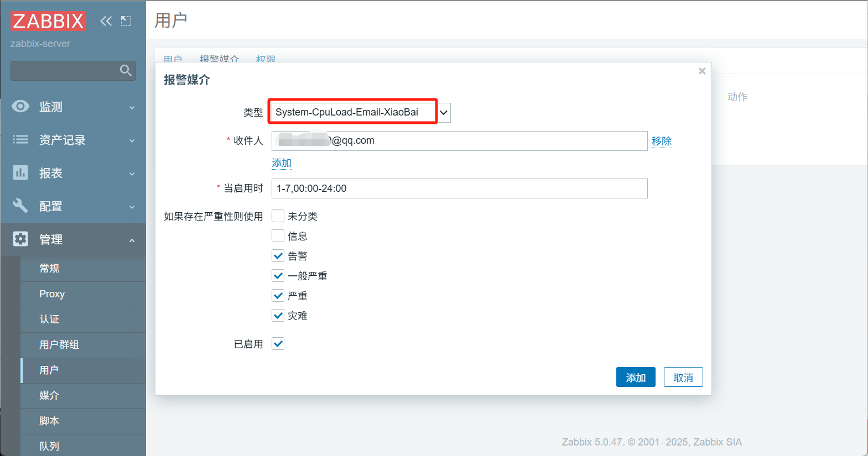Enable the 未分类 severity checkbox

click(278, 216)
